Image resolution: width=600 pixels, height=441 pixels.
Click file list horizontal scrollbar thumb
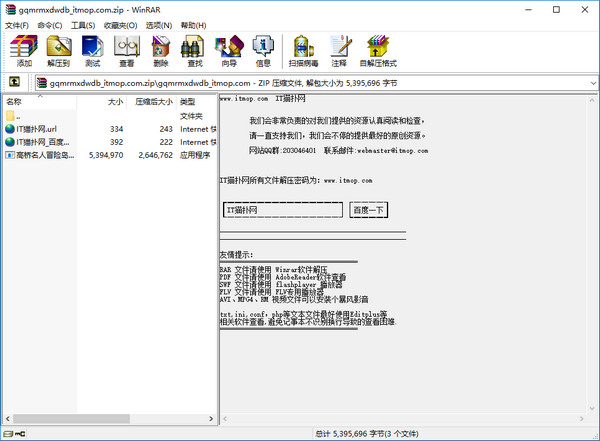[x=71, y=419]
